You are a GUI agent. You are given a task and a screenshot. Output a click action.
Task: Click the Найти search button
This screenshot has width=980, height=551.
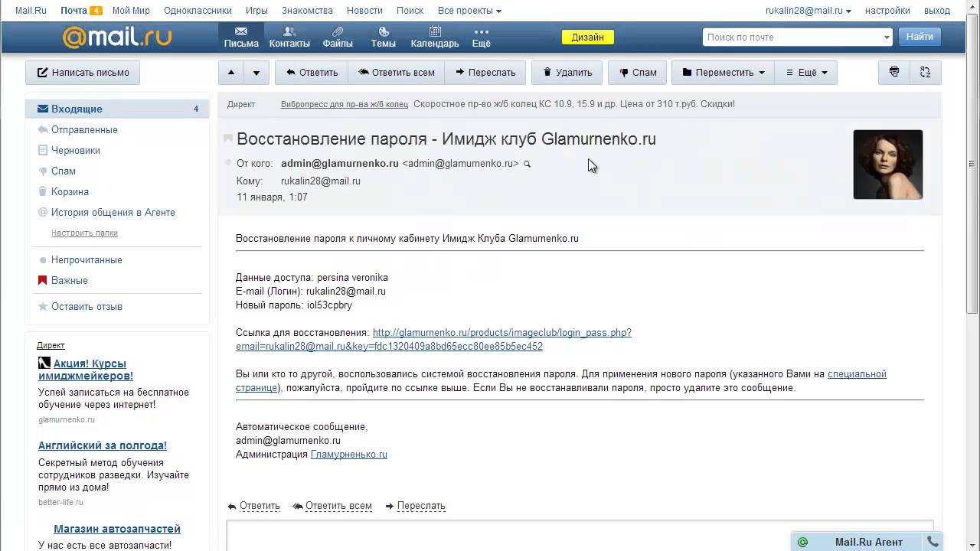(920, 37)
